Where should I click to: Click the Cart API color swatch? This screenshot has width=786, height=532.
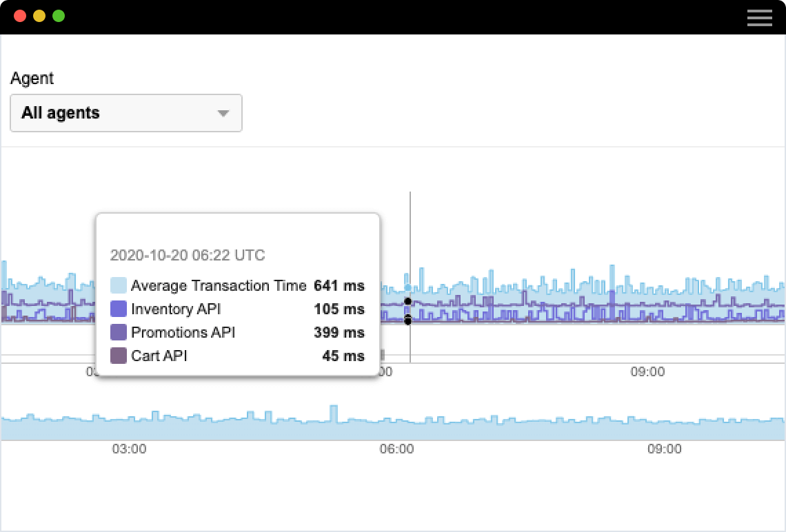(x=119, y=356)
